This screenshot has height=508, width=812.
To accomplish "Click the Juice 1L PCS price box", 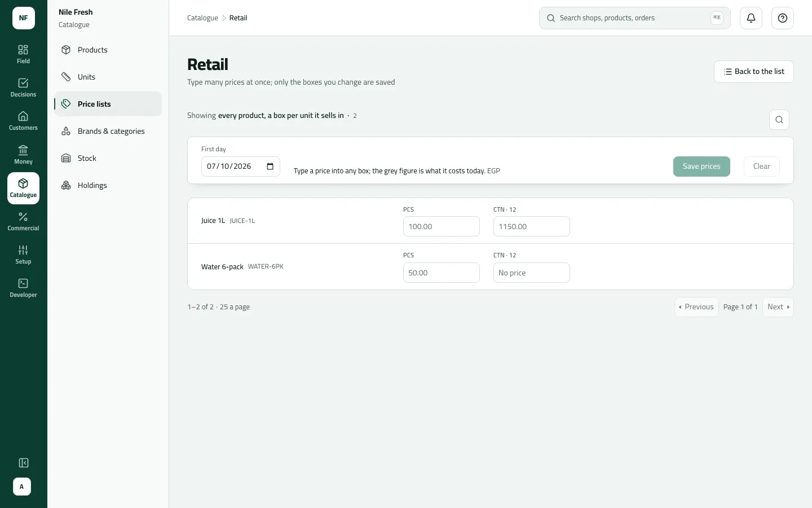I will pyautogui.click(x=442, y=226).
